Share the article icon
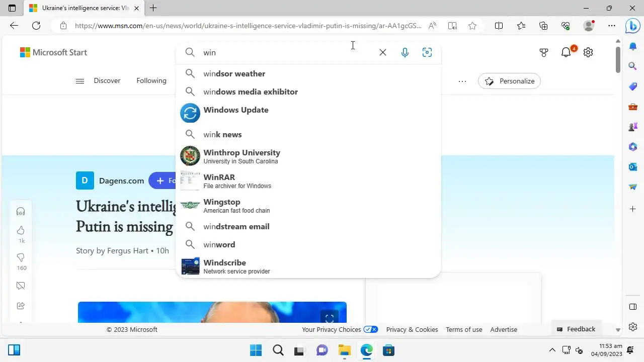 pyautogui.click(x=21, y=306)
